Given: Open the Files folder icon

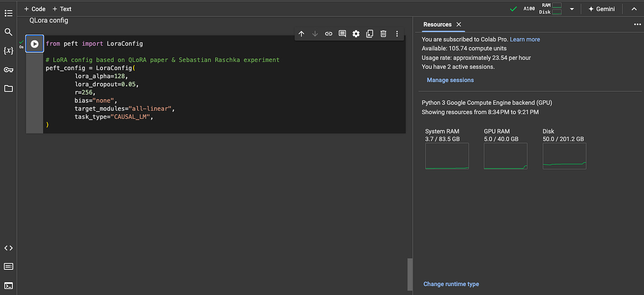Looking at the screenshot, I should [x=8, y=89].
